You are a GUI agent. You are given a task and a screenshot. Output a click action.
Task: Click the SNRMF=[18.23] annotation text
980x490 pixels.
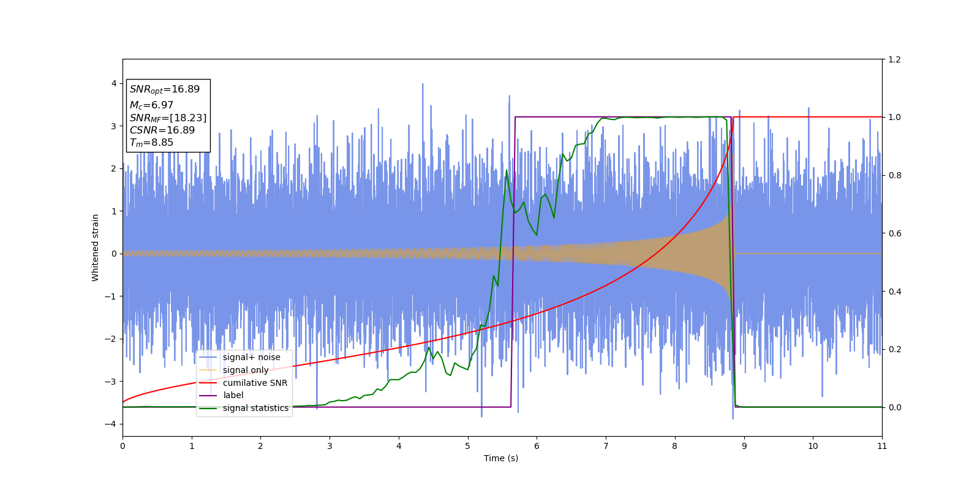click(x=168, y=118)
